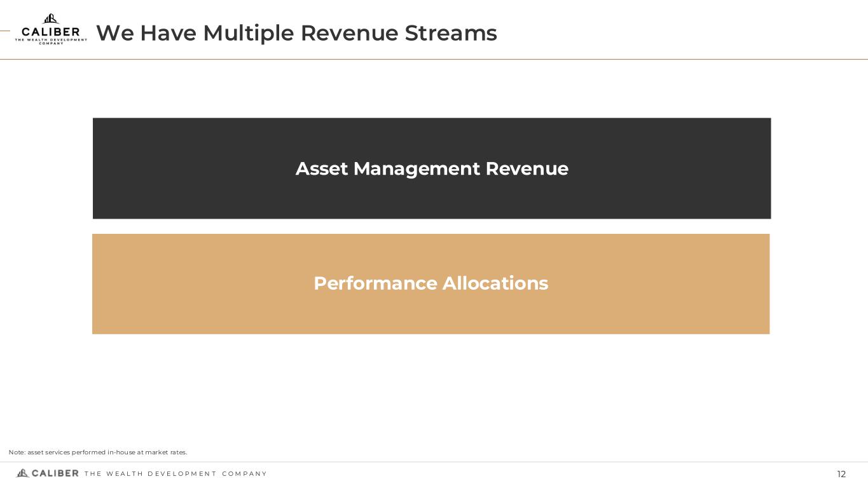
Task: Click the short gold dash left of the logo
Action: click(x=5, y=30)
